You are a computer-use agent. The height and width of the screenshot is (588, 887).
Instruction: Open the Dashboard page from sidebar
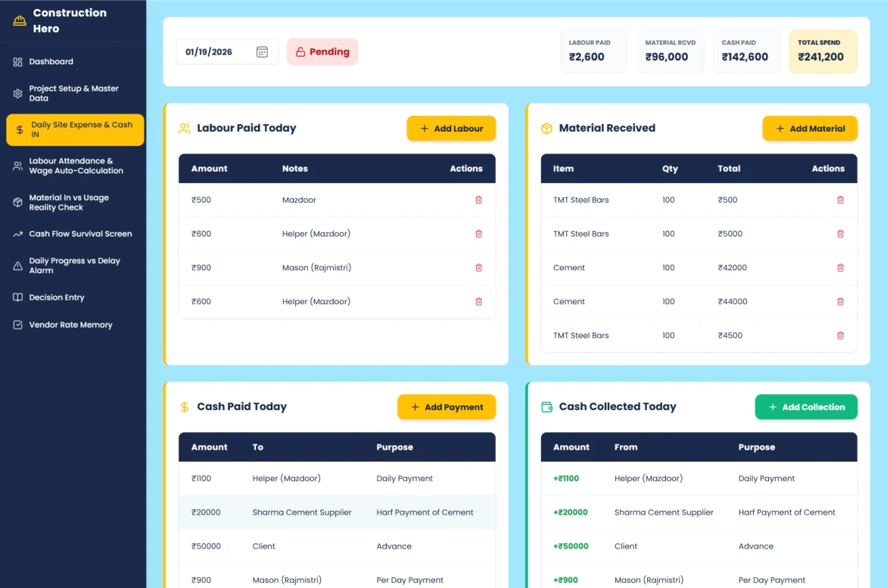pyautogui.click(x=51, y=62)
